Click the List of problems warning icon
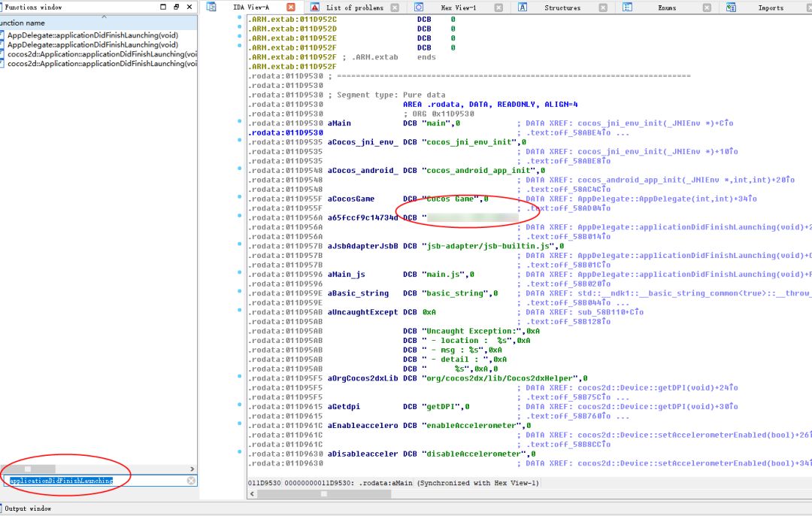The height and width of the screenshot is (516, 812). click(x=316, y=8)
